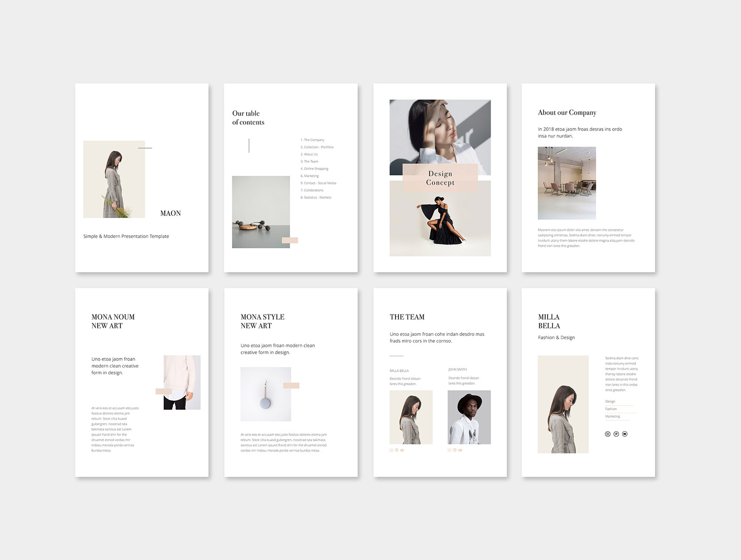
Task: Open 'The Team' contents entry
Action: 310,161
